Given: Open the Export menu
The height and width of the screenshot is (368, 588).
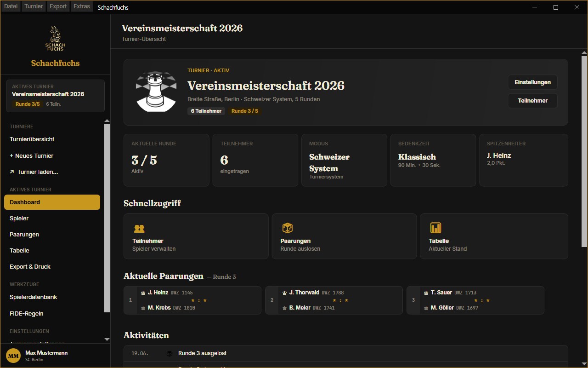Looking at the screenshot, I should click(x=58, y=6).
